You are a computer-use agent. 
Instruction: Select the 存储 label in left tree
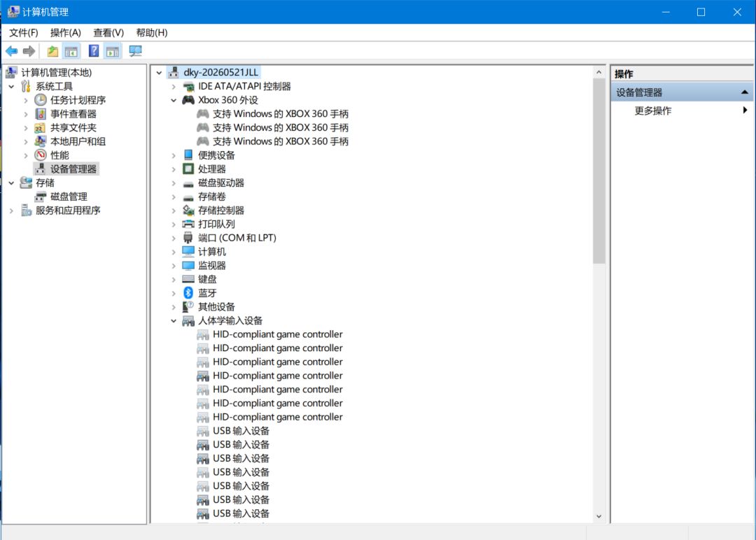pyautogui.click(x=45, y=183)
